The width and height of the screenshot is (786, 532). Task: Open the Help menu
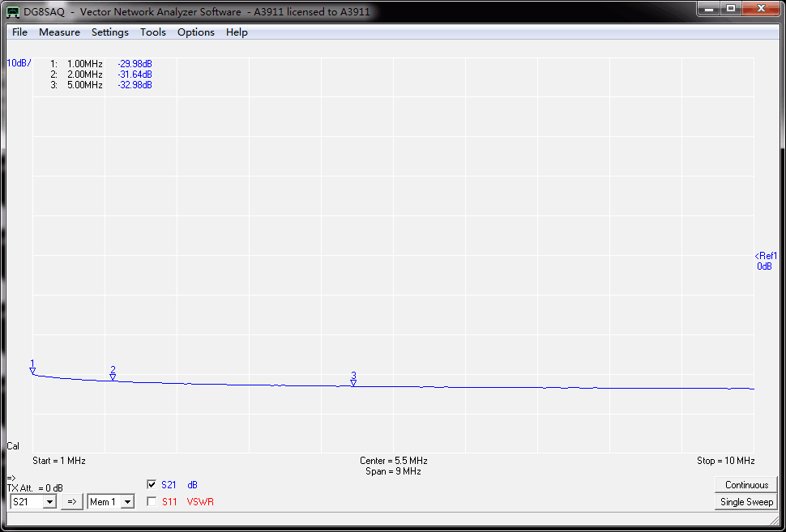237,32
